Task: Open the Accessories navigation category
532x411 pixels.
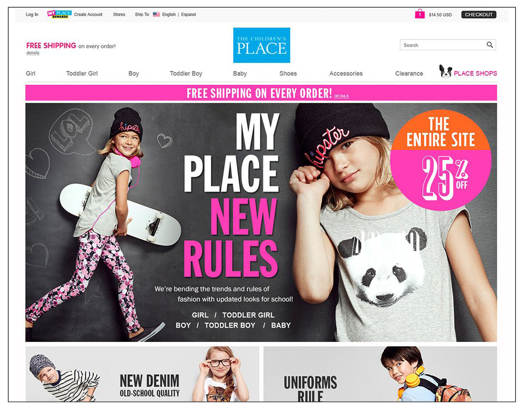Action: 346,73
